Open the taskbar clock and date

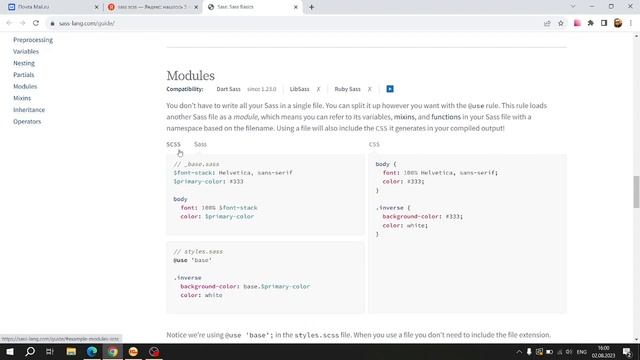tap(603, 352)
